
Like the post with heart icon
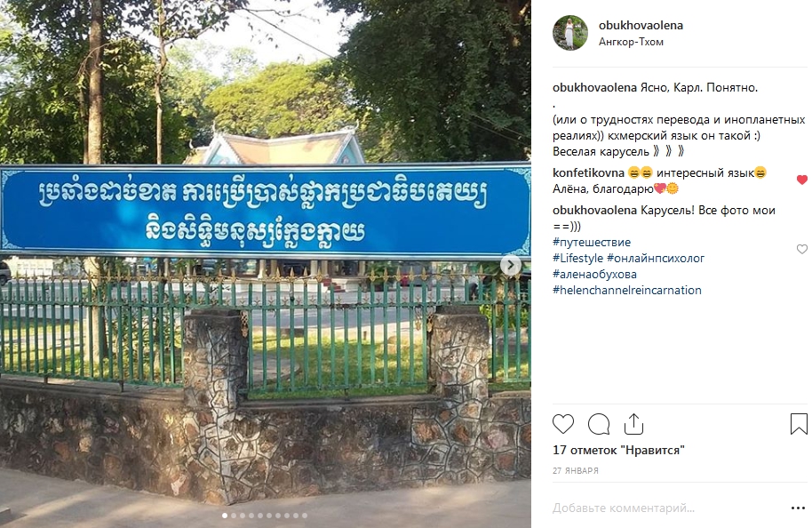click(x=563, y=424)
